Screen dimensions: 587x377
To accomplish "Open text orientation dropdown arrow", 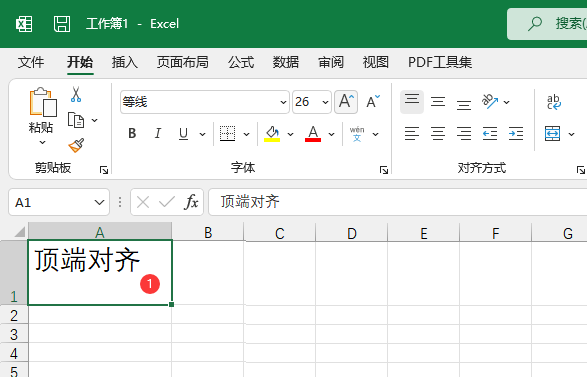I will [507, 102].
